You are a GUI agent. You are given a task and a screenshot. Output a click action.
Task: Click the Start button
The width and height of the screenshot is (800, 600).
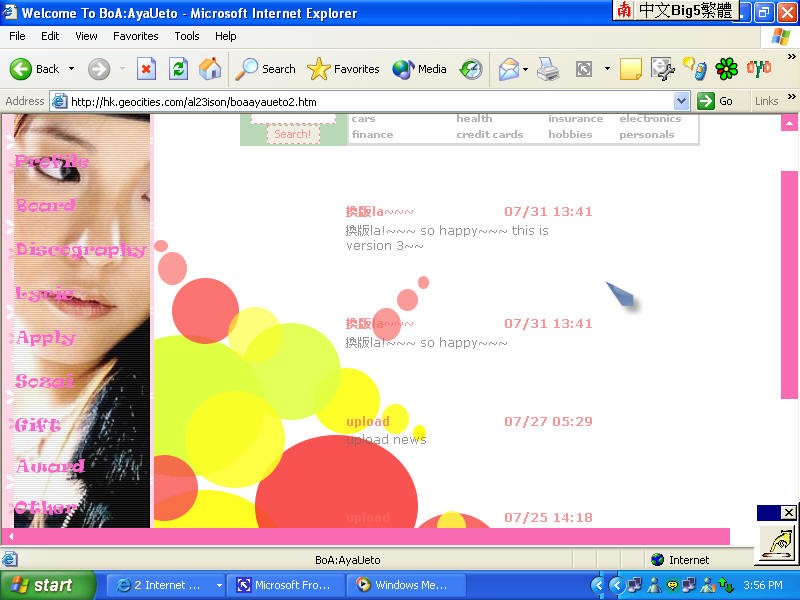[47, 585]
